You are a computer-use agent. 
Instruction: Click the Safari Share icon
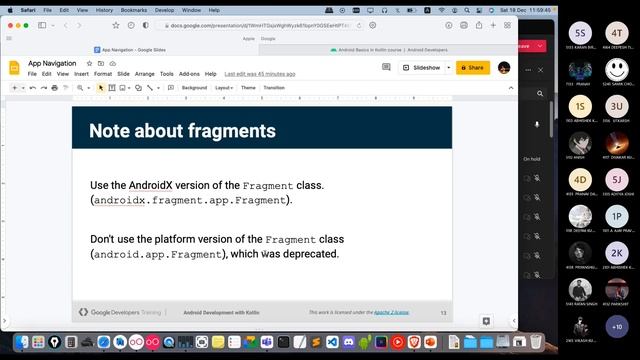[x=479, y=25]
